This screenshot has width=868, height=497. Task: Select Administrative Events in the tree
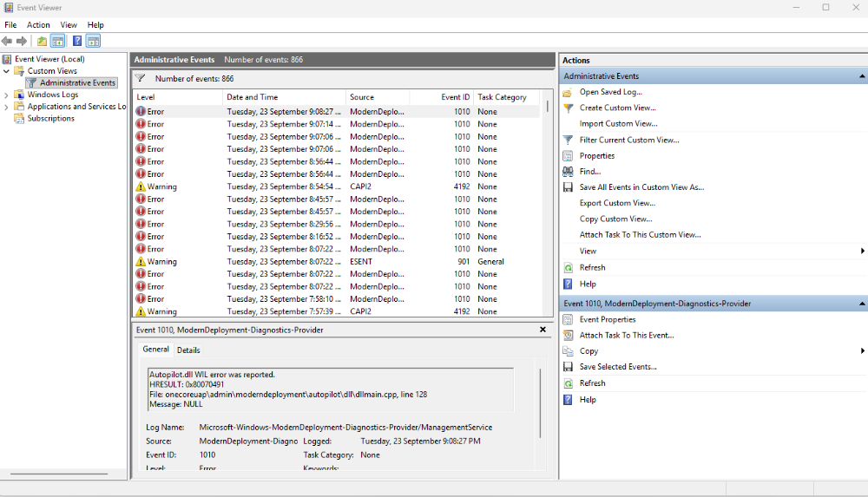pyautogui.click(x=77, y=83)
